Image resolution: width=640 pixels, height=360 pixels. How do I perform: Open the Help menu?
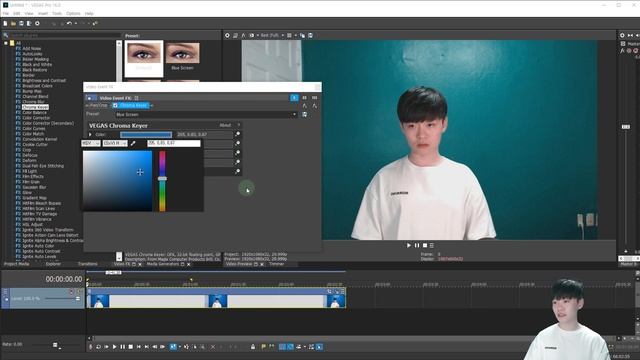point(89,13)
